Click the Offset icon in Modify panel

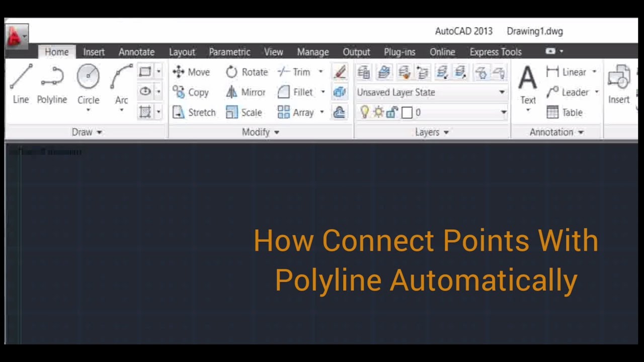pyautogui.click(x=340, y=112)
